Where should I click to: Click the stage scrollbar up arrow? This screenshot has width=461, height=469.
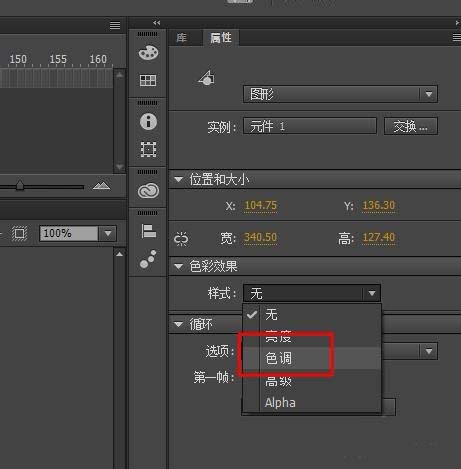coord(119,254)
